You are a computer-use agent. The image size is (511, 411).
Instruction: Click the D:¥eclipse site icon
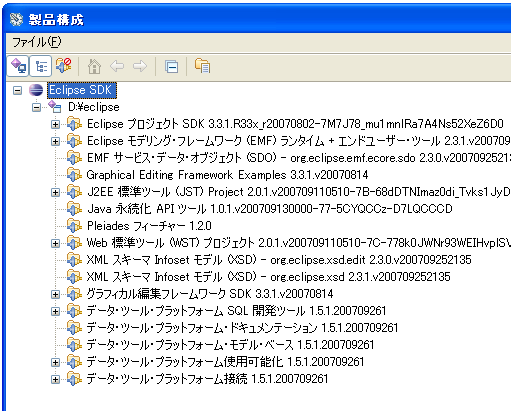[55, 107]
